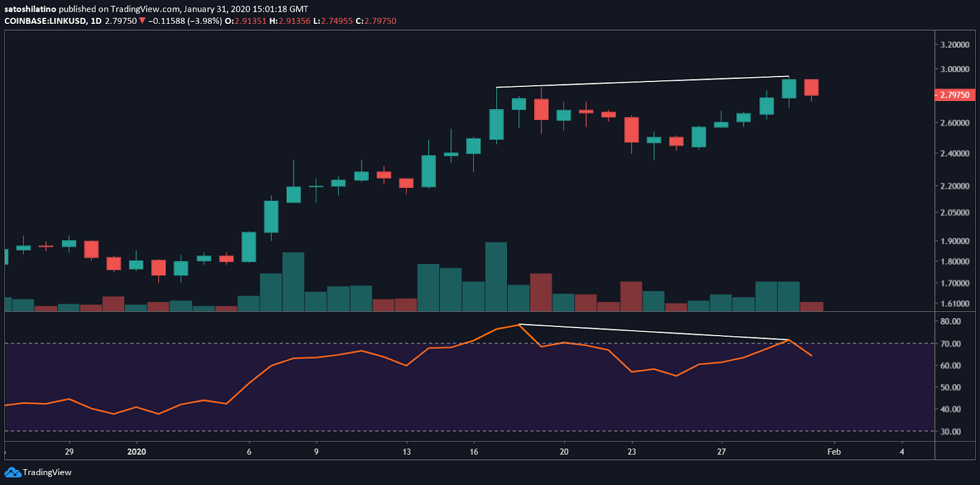Click the date label 29 on time axis
The width and height of the screenshot is (980, 485).
[69, 452]
